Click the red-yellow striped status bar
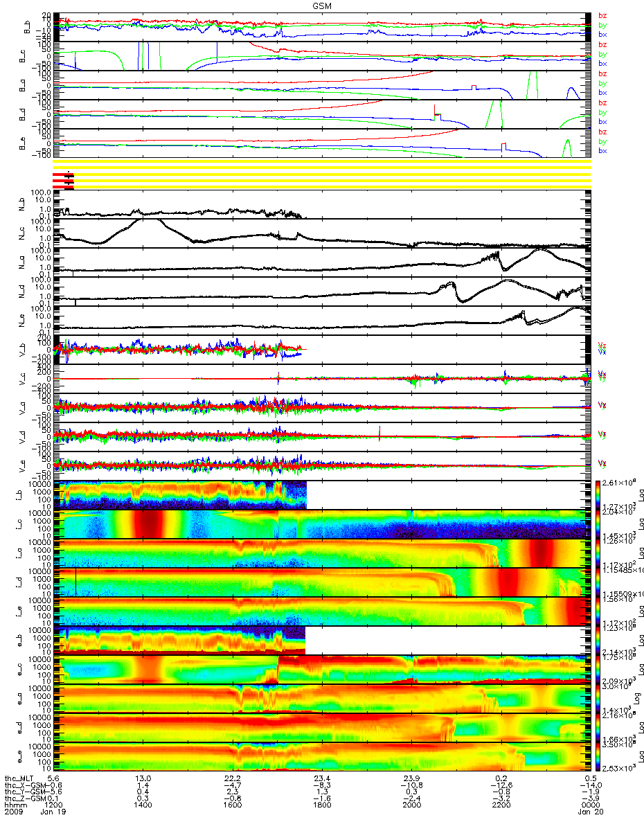Screen dimensions: 644x831 (321, 173)
